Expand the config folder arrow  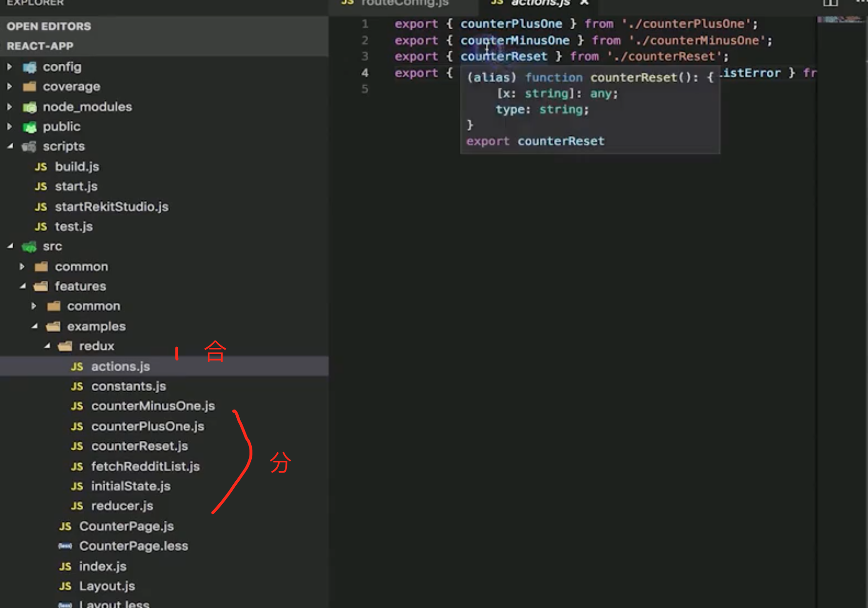coord(9,67)
